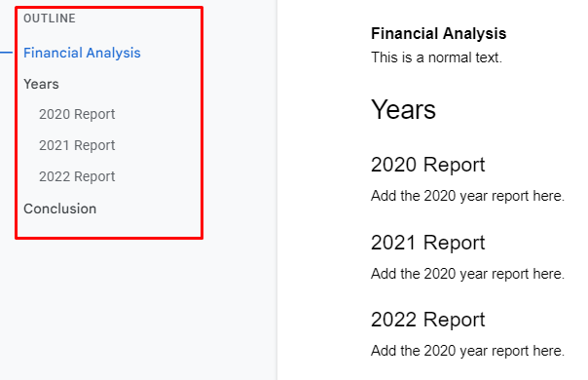Navigate to 2021 Report outline entry

[x=77, y=145]
